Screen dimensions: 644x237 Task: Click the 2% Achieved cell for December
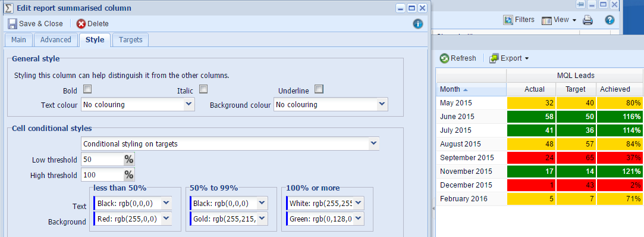point(620,185)
